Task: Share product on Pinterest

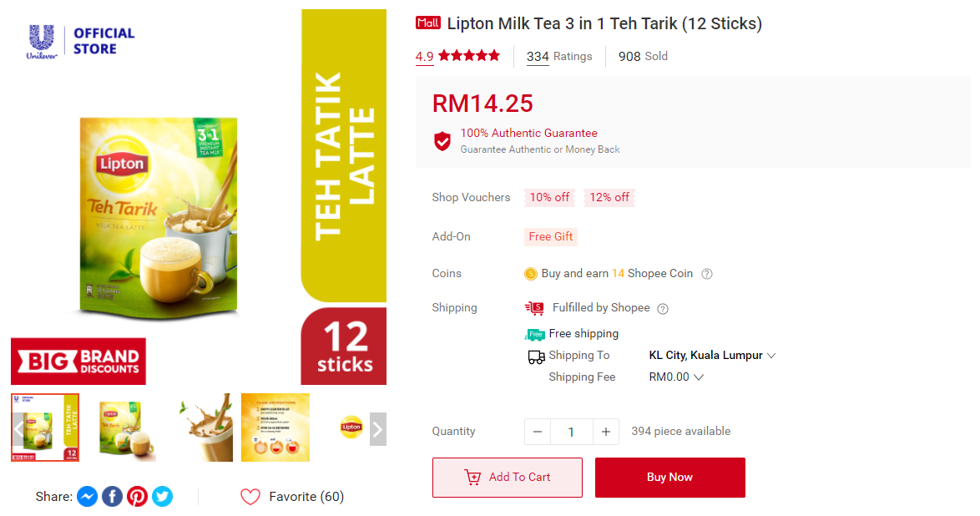Action: tap(138, 497)
